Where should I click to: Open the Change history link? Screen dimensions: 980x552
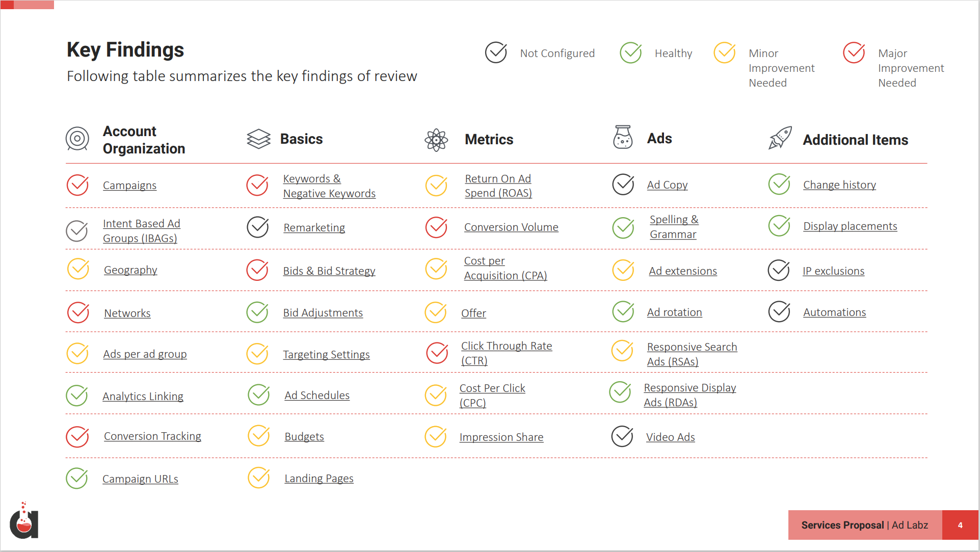pyautogui.click(x=839, y=185)
